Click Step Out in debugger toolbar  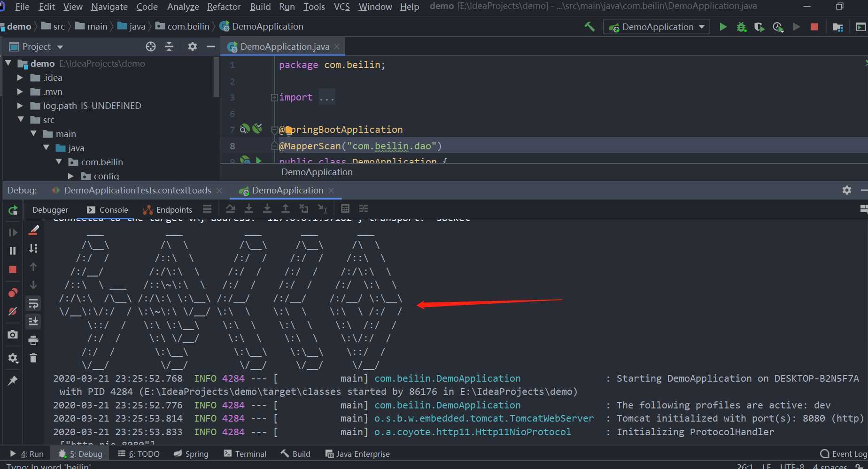[286, 208]
